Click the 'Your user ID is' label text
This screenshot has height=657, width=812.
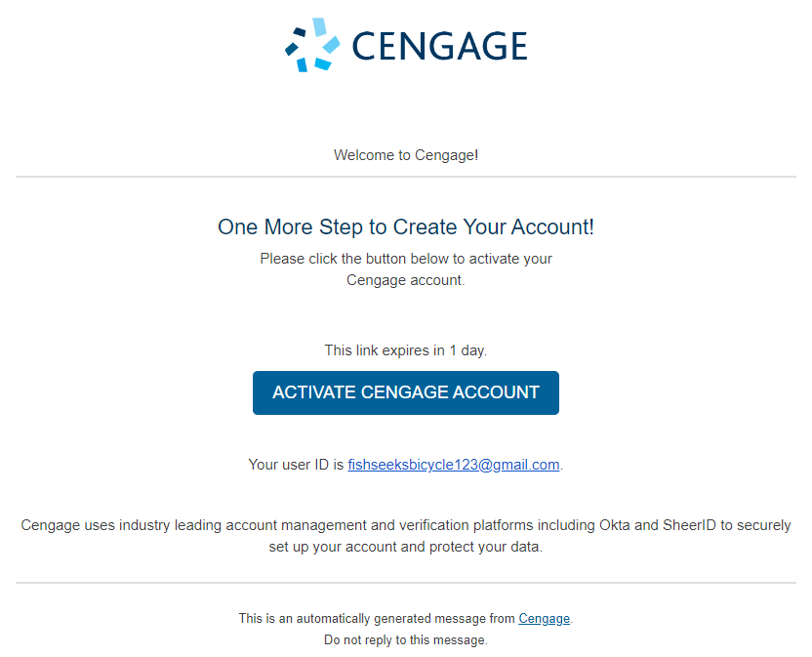pyautogui.click(x=296, y=465)
